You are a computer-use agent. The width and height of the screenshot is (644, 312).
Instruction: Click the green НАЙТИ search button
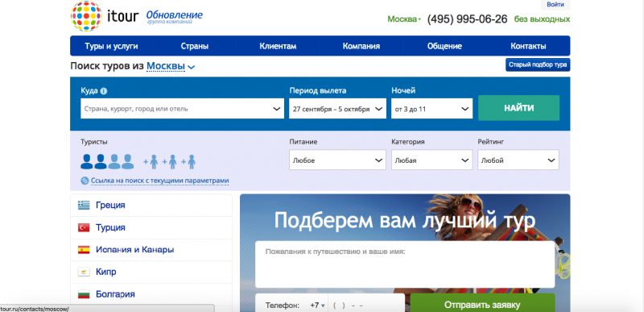pos(518,108)
